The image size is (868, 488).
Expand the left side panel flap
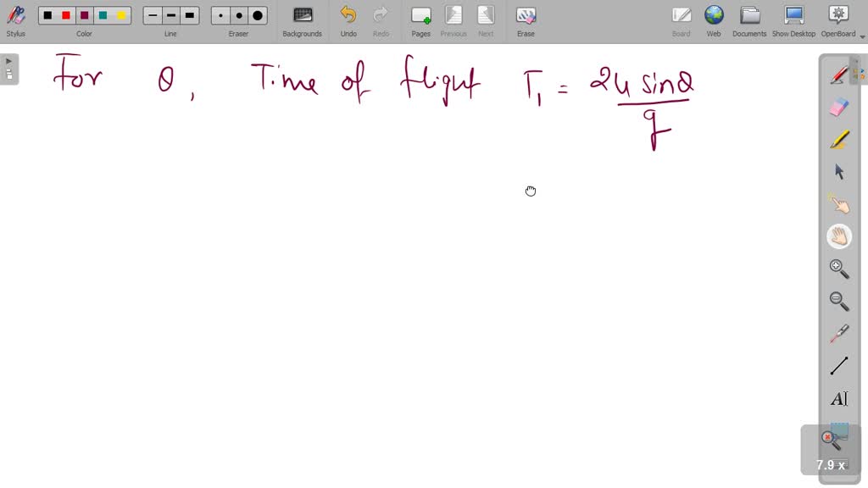click(8, 60)
